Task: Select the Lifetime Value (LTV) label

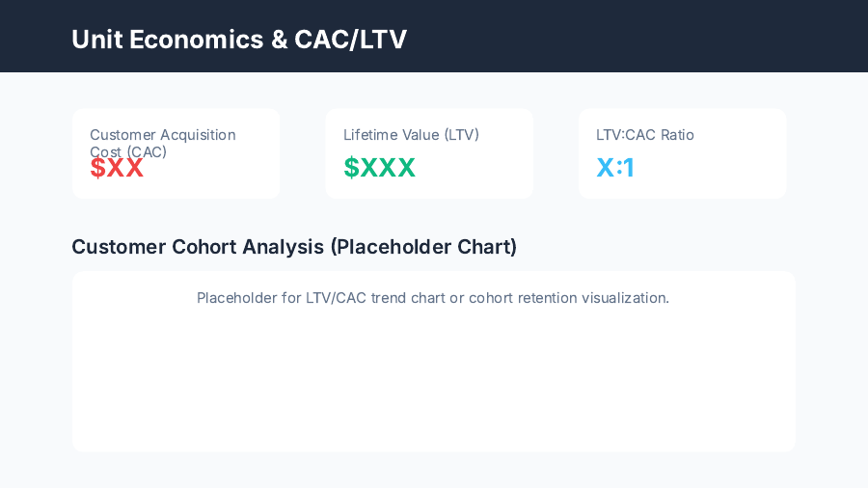Action: tap(411, 135)
